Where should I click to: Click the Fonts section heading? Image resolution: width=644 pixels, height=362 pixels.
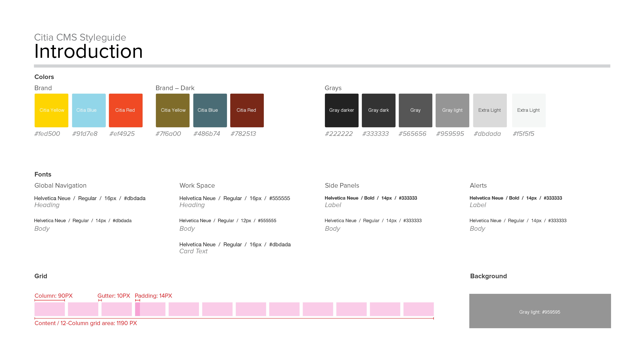pos(43,174)
